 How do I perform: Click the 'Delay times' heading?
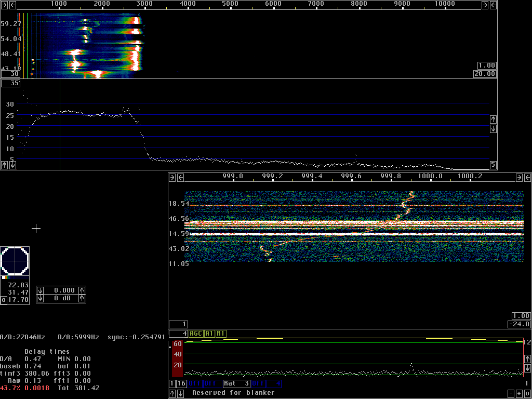(x=47, y=352)
